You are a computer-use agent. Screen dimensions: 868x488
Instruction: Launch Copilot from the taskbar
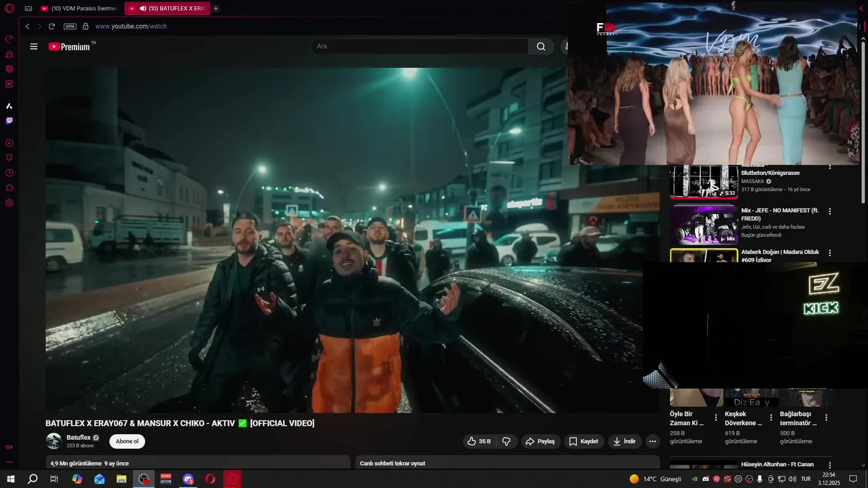click(x=77, y=479)
